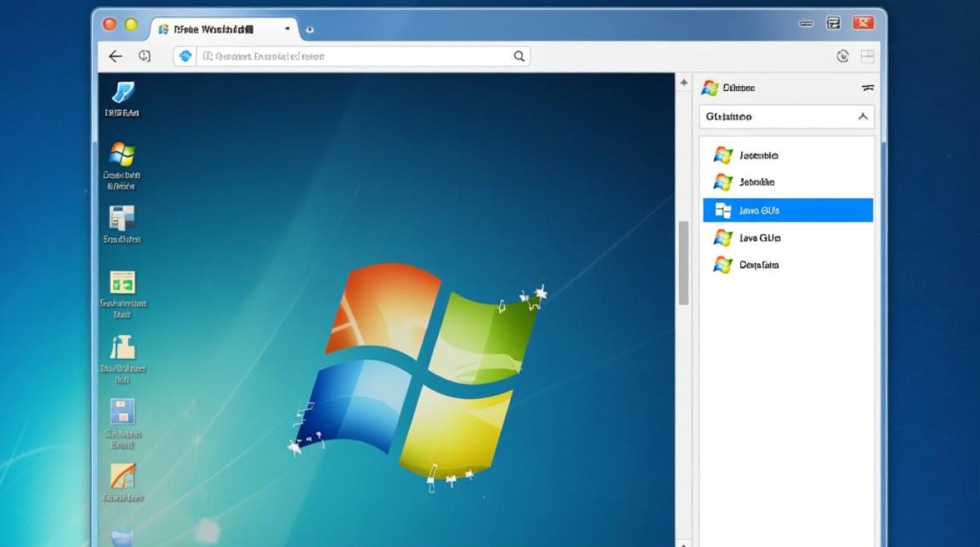Open the Windows flag desktop shortcut
980x547 pixels.
click(122, 154)
